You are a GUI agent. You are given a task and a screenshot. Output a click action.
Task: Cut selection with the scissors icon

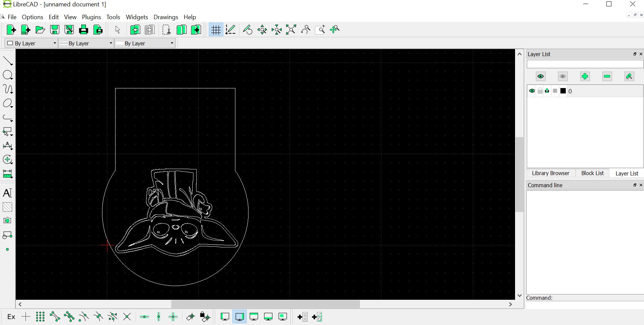[x=166, y=30]
